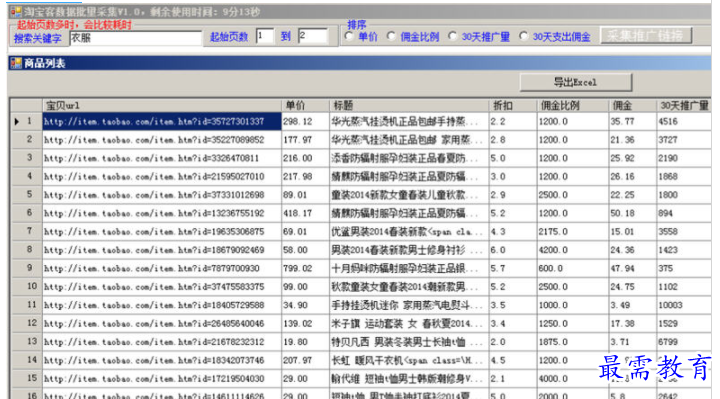
Task: Select the 30天支出佣金 sort radio button
Action: [523, 36]
